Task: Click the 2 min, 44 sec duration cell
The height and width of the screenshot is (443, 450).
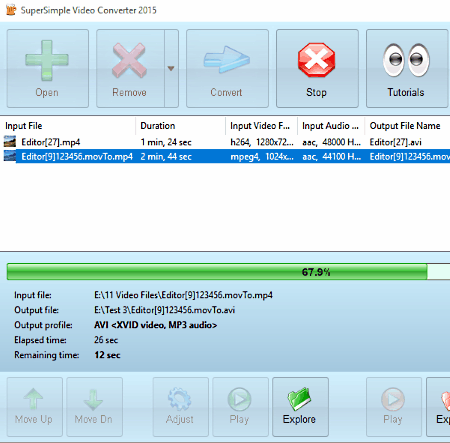Action: click(166, 156)
